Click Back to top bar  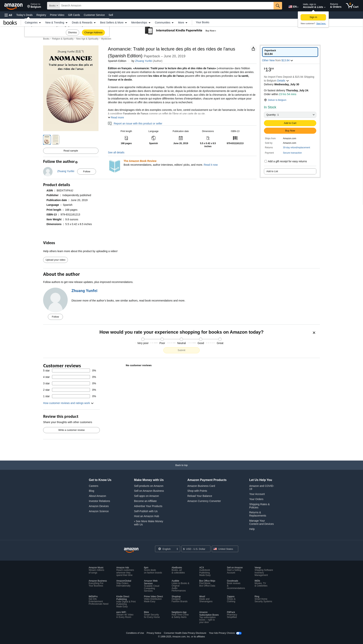(x=181, y=465)
